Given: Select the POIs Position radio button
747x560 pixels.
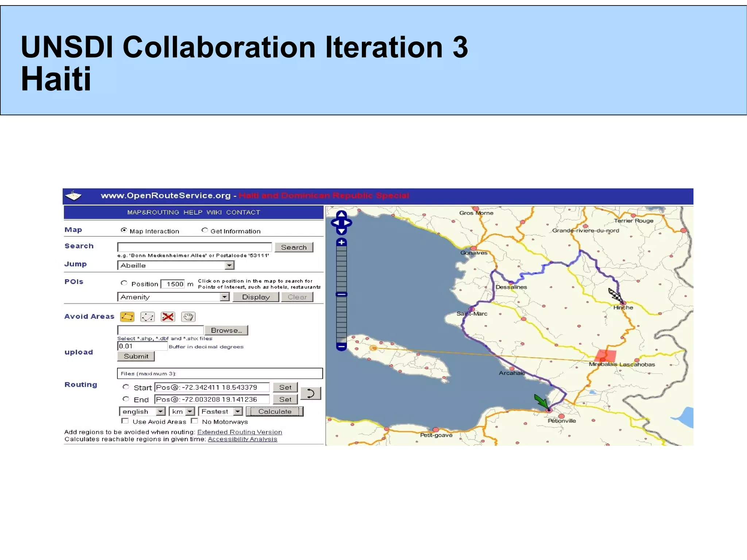Looking at the screenshot, I should [124, 283].
